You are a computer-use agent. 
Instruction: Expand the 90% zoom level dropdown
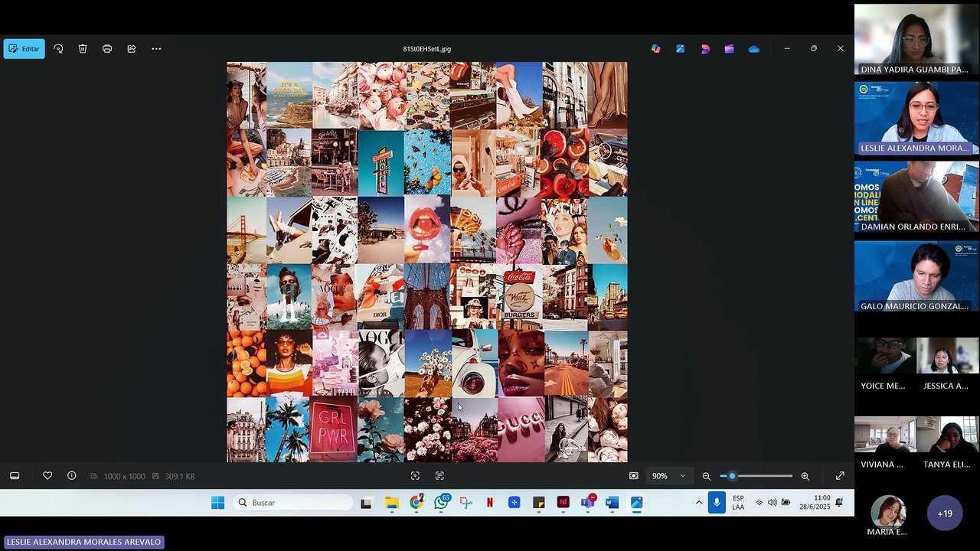point(668,476)
